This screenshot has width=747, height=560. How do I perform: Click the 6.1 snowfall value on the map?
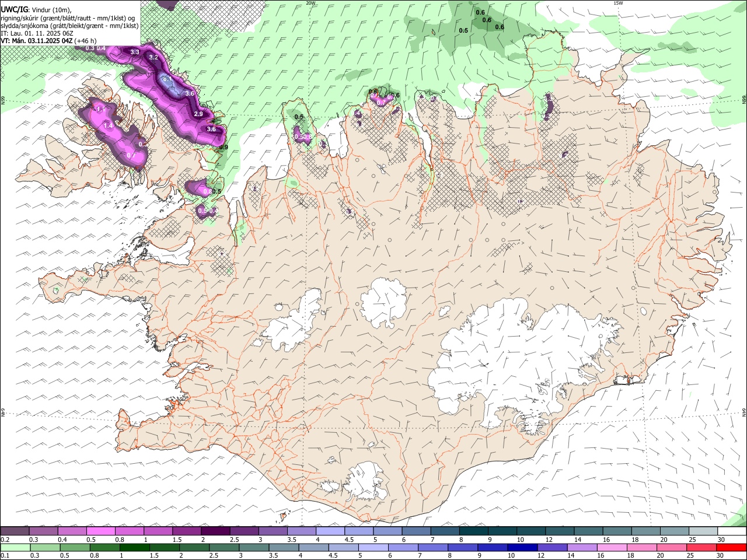[166, 78]
